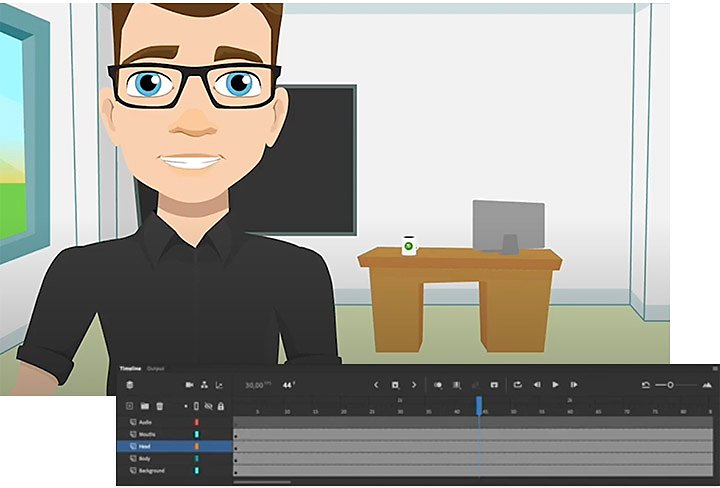Click the insert keyframe icon

click(395, 385)
